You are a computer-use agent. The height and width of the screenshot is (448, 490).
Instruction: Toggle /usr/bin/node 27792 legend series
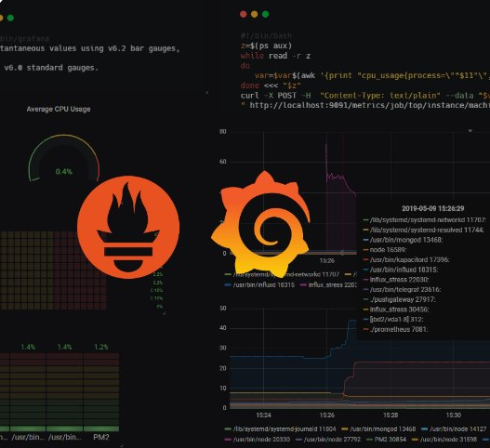click(x=328, y=440)
